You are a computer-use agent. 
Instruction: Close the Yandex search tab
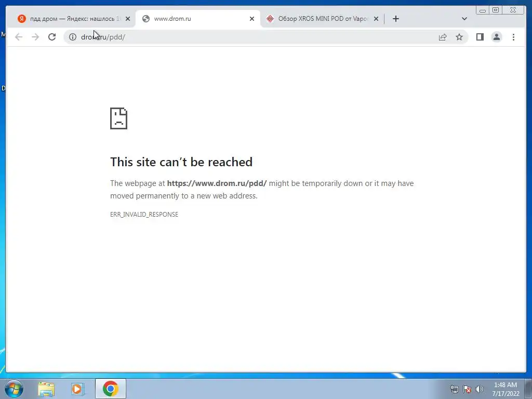128,19
